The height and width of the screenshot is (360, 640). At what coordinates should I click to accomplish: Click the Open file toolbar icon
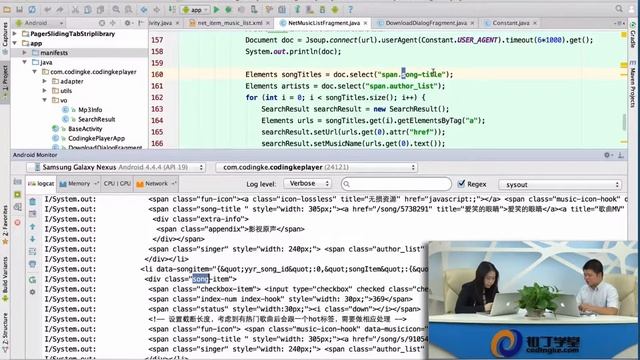coord(7,9)
